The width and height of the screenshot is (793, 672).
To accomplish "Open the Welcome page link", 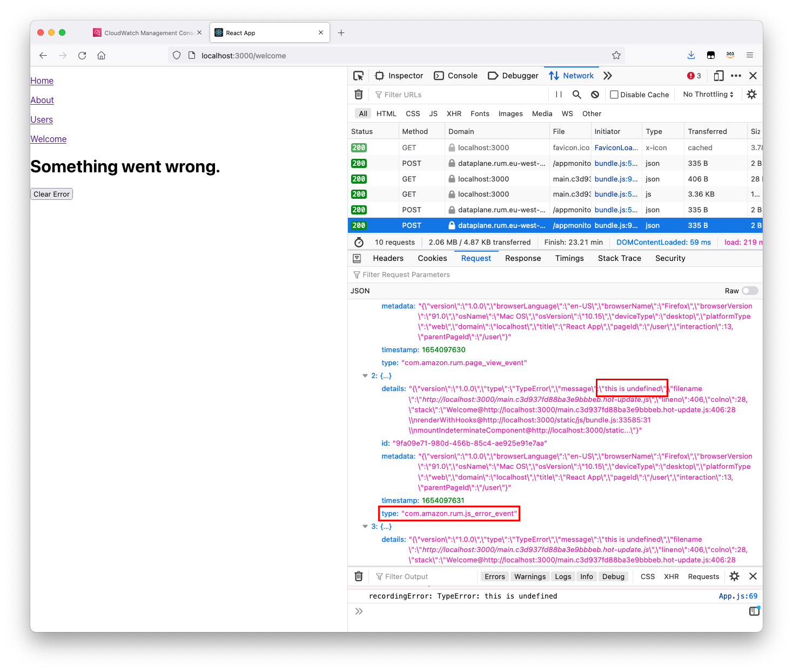I will point(48,139).
